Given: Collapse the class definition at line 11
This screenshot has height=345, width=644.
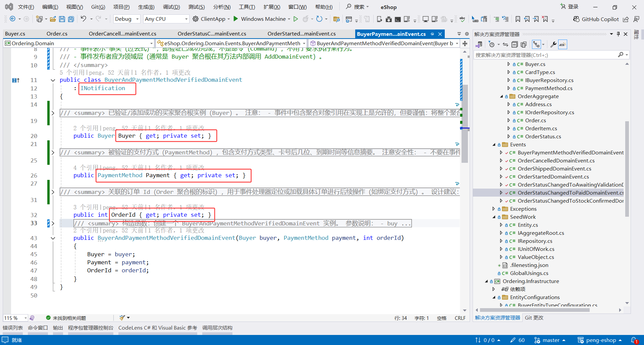Looking at the screenshot, I should pos(53,80).
